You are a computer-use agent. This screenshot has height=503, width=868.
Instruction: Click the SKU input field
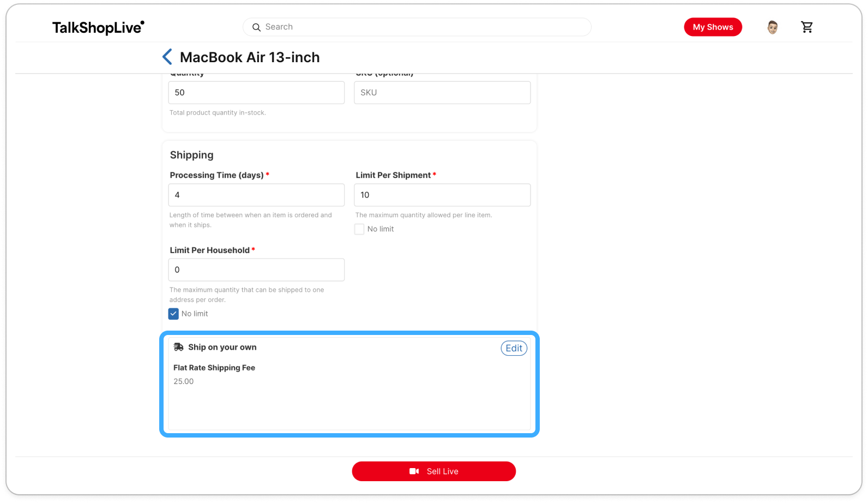click(x=442, y=93)
